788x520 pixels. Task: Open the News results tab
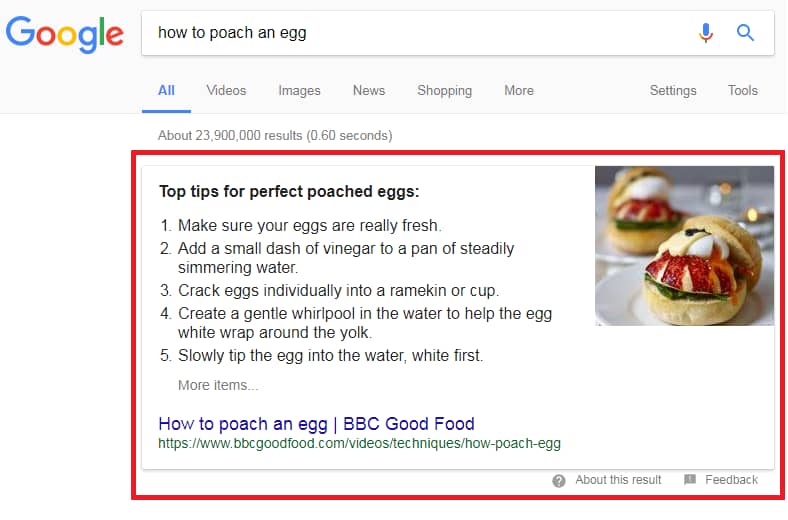tap(369, 90)
